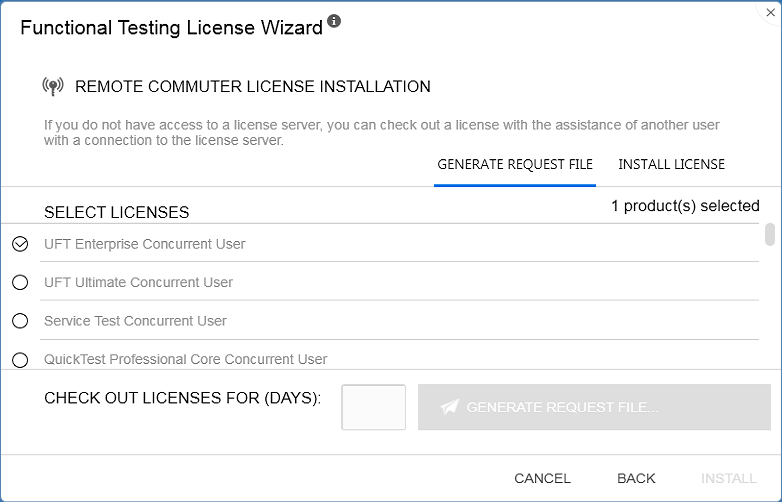Image resolution: width=782 pixels, height=502 pixels.
Task: Click the Generate Request File... button text
Action: [x=562, y=407]
